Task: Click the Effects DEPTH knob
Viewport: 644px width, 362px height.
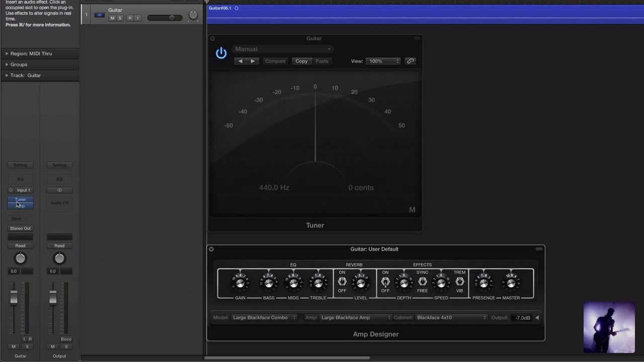Action: coord(404,283)
